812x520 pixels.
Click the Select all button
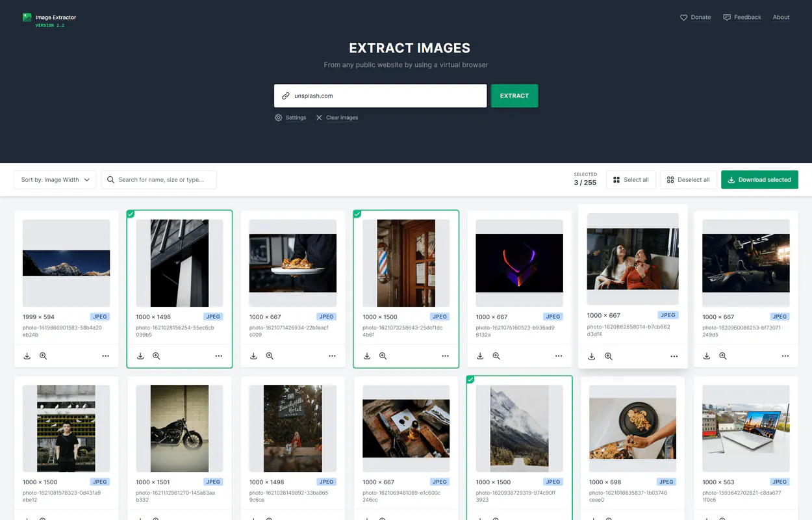point(631,180)
